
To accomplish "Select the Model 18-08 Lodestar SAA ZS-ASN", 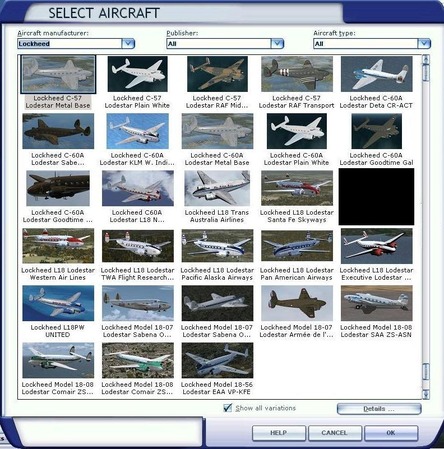I will tap(376, 303).
